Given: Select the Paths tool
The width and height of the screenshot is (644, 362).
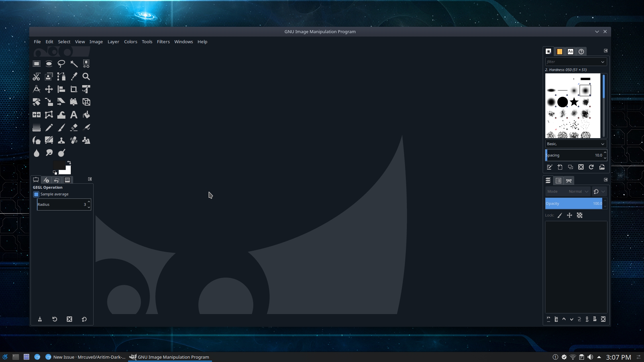Looking at the screenshot, I should (61, 76).
